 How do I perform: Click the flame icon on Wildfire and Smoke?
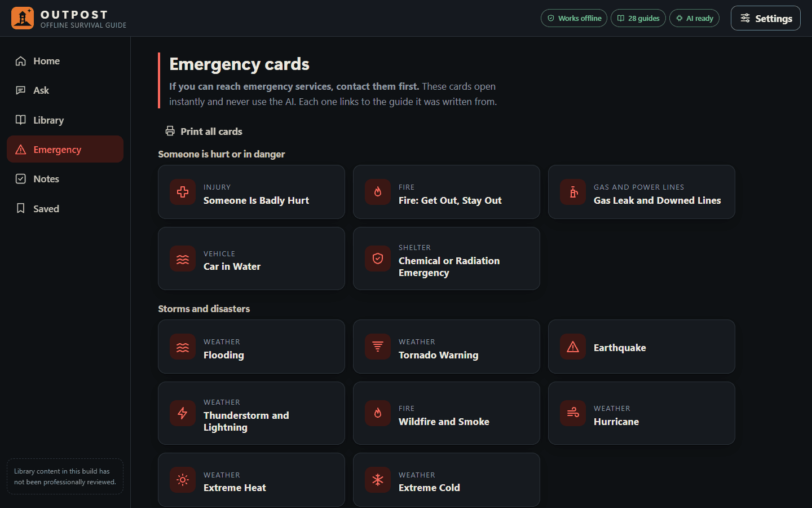(x=378, y=413)
